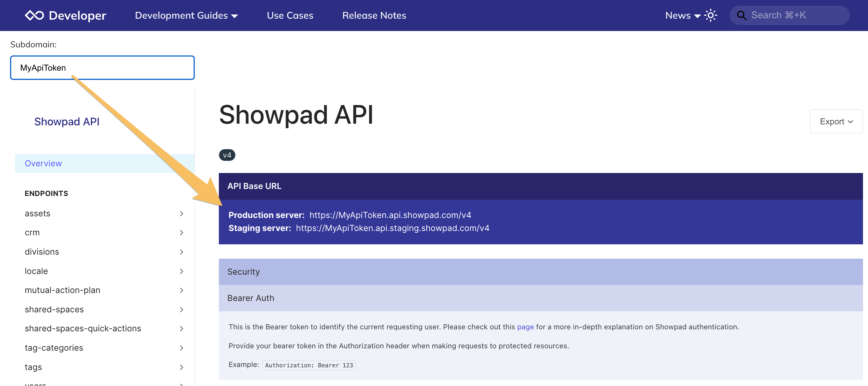Expand the tag-categories chevron
The image size is (868, 386).
[182, 348]
